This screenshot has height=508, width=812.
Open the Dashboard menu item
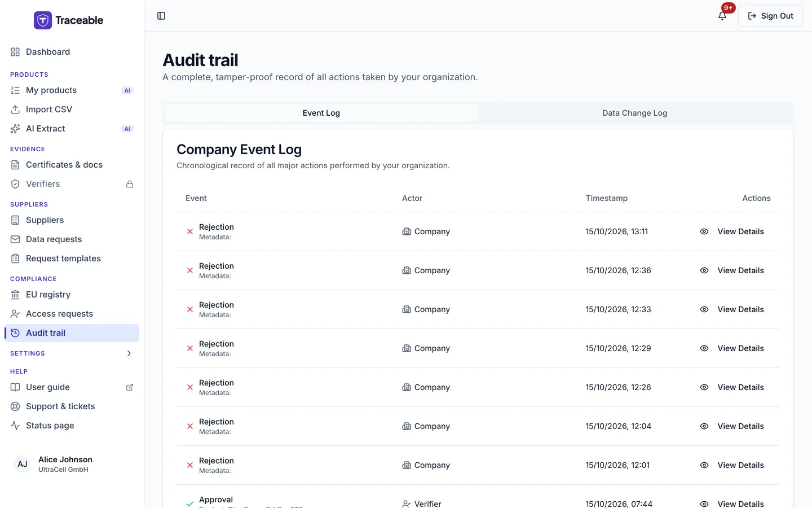72,52
